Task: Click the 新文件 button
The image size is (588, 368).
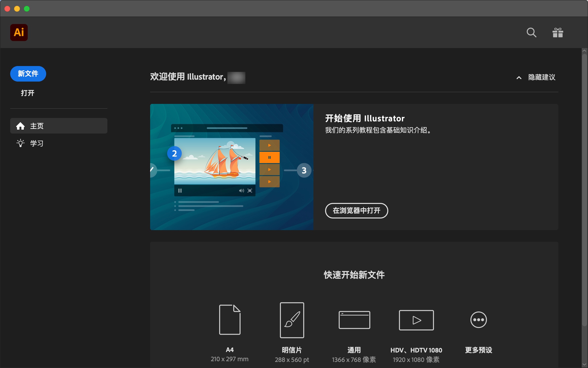Action: pyautogui.click(x=28, y=74)
